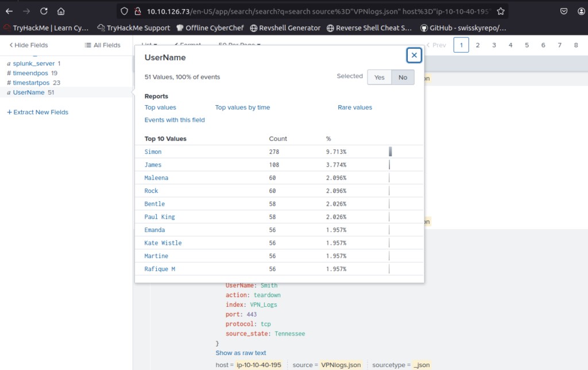Click count 278 in Simon row
This screenshot has height=370, width=588.
pyautogui.click(x=274, y=152)
